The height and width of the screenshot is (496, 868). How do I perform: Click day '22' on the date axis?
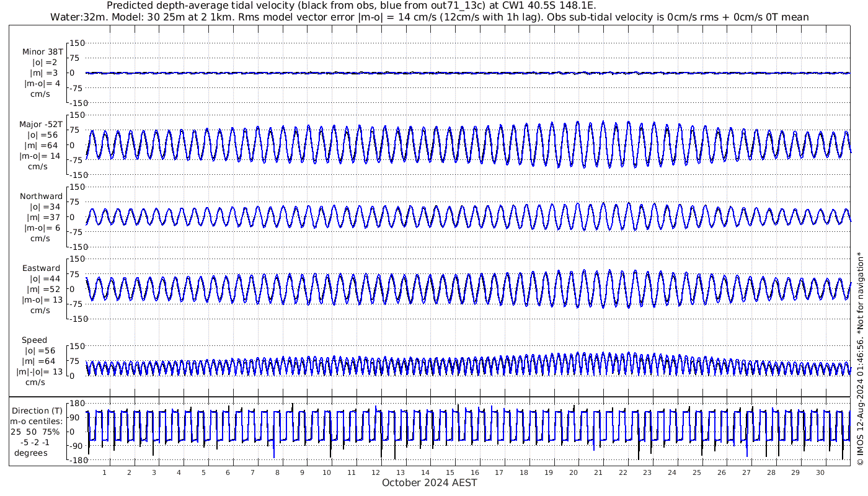point(622,472)
